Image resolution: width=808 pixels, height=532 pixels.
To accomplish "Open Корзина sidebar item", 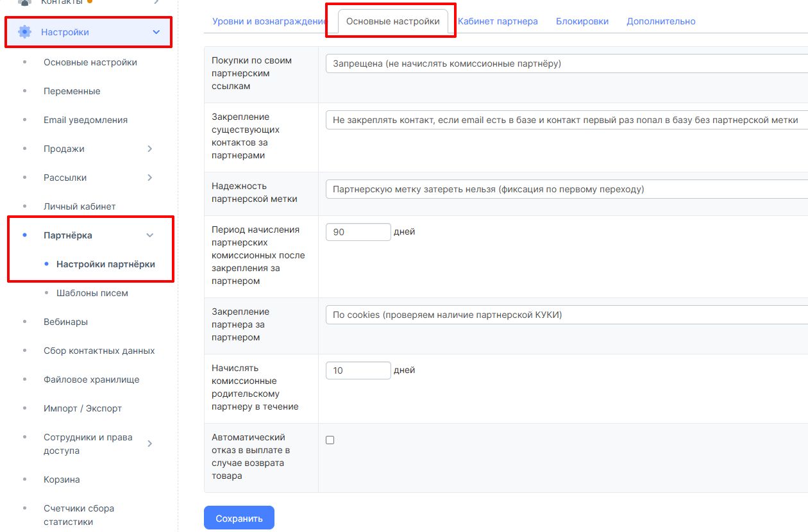I will (62, 479).
